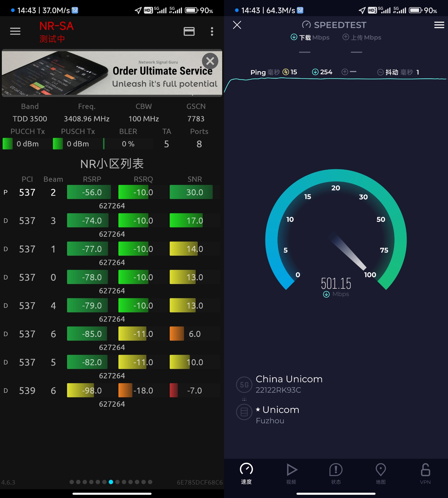Tap the battery 90% indicator in left status bar
This screenshot has width=448, height=498.
point(199,10)
